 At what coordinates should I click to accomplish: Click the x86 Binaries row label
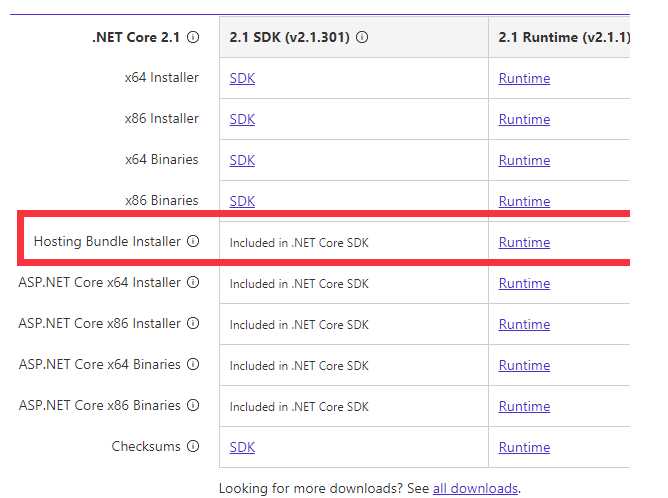pos(162,200)
